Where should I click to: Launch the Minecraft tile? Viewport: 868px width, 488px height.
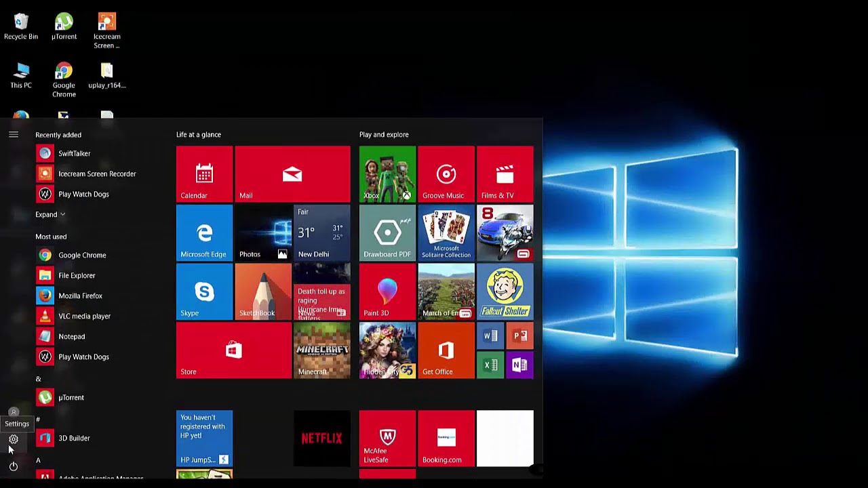point(321,350)
